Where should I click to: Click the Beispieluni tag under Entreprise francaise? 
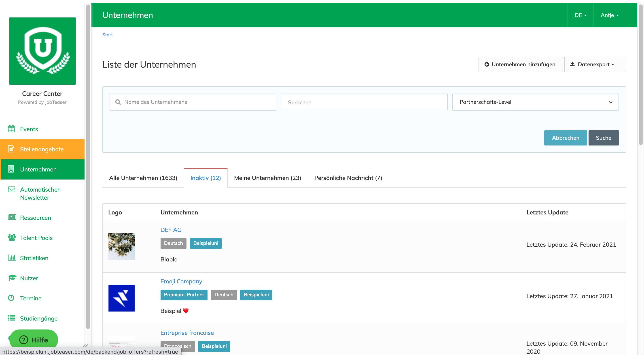(214, 346)
